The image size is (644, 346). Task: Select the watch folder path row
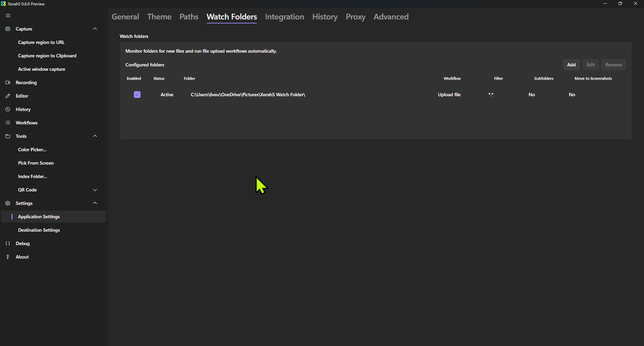[x=248, y=95]
